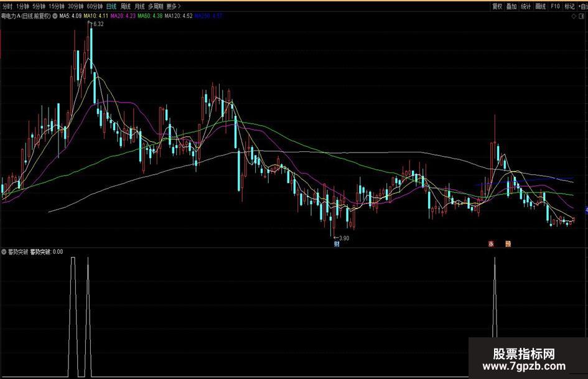Click the blue arrow marker at right edge

(x=587, y=210)
